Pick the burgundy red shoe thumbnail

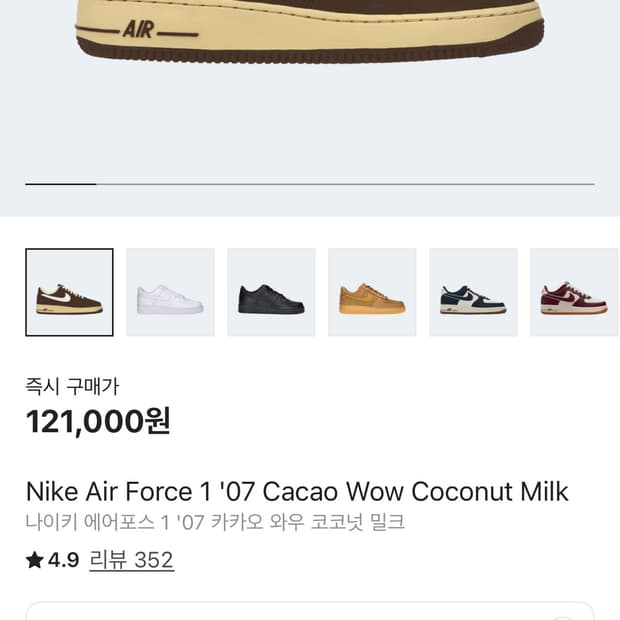point(574,292)
